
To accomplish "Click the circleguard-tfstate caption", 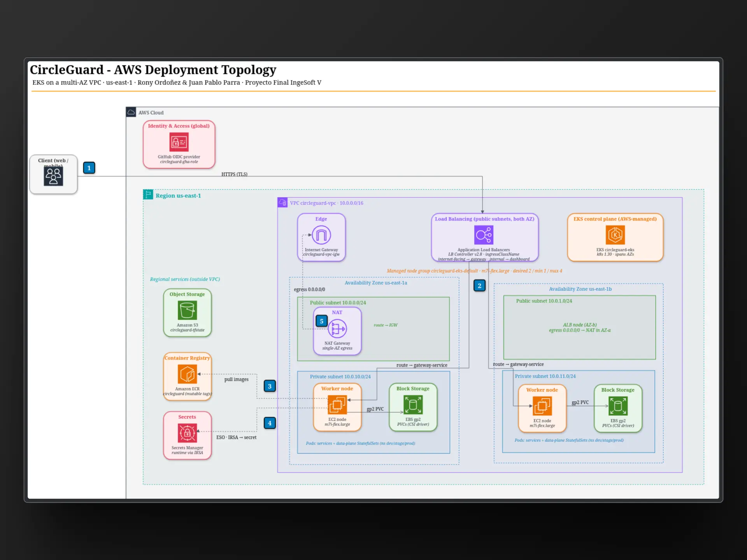I will [187, 330].
